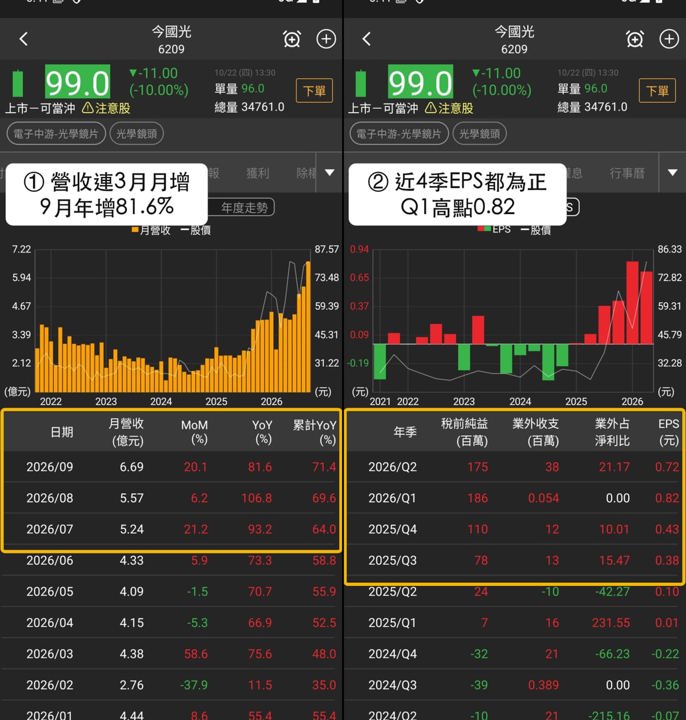Screen dimensions: 686x720
Task: Open the price alert clock in right panel
Action: pyautogui.click(x=635, y=39)
